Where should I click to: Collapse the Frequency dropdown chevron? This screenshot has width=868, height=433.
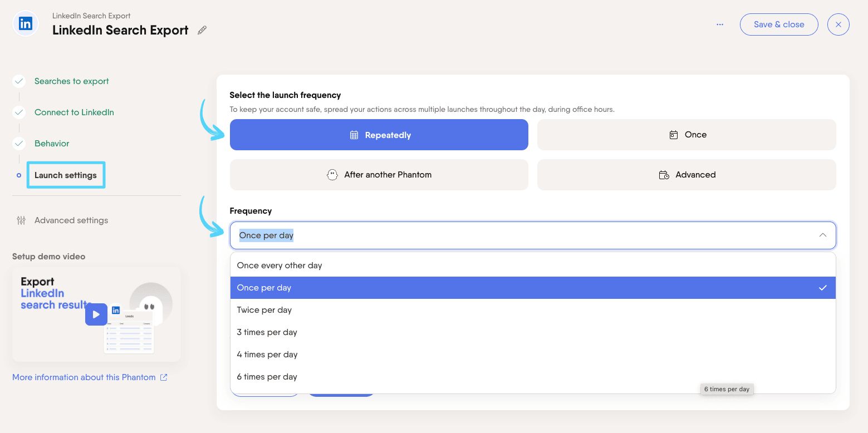(x=822, y=235)
